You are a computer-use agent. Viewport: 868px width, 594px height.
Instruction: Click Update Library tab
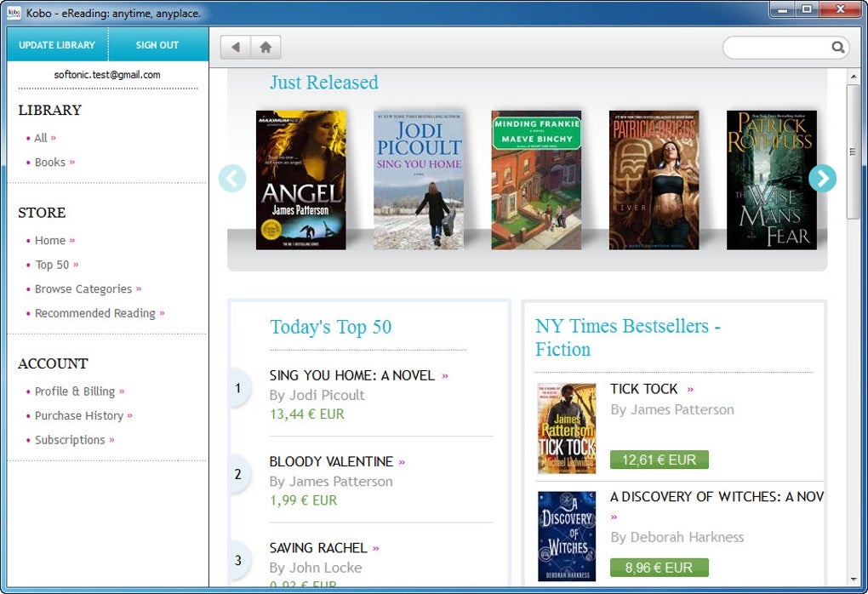click(57, 45)
